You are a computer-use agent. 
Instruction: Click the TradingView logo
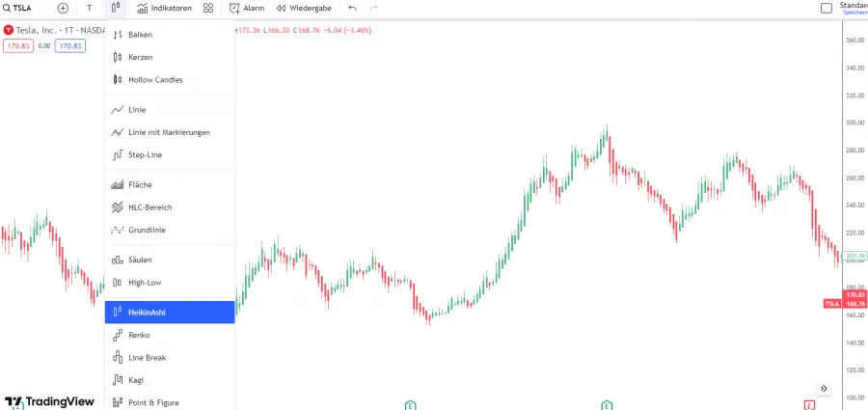(x=49, y=401)
